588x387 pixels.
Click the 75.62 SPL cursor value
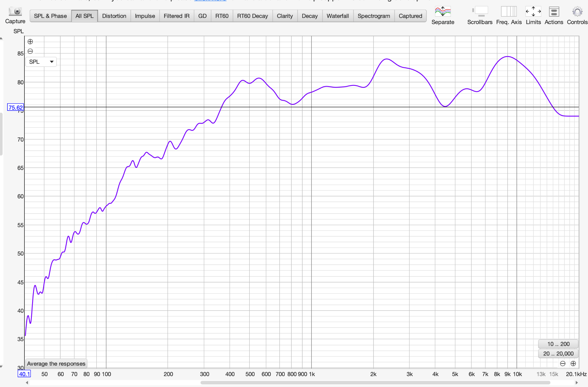16,107
